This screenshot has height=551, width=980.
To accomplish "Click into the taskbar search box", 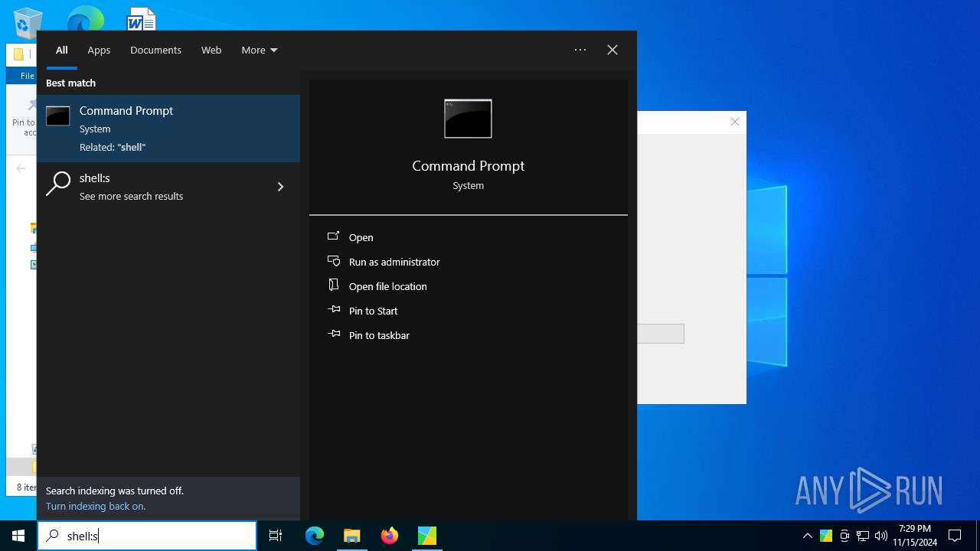I will coord(147,536).
